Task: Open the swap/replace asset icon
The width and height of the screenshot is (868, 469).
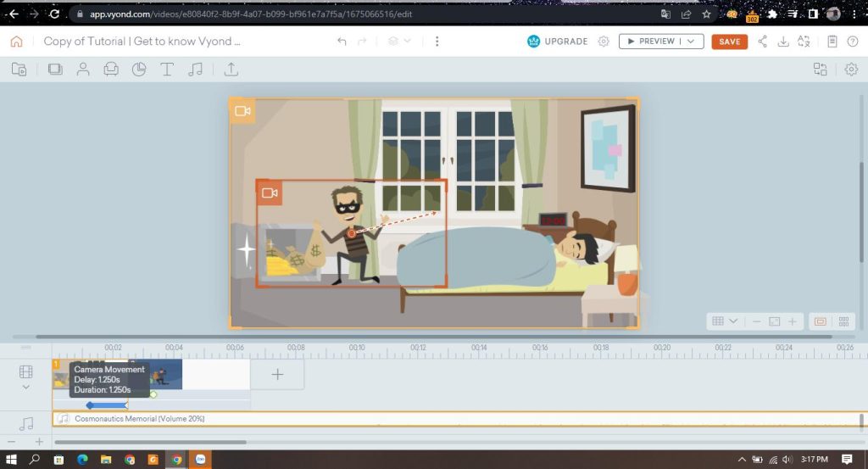Action: pyautogui.click(x=820, y=70)
